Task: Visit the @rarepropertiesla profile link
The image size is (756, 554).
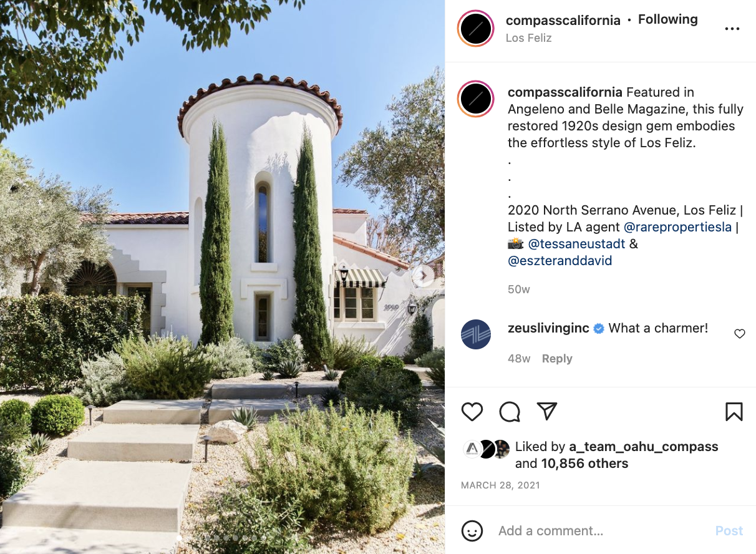Action: pyautogui.click(x=677, y=227)
